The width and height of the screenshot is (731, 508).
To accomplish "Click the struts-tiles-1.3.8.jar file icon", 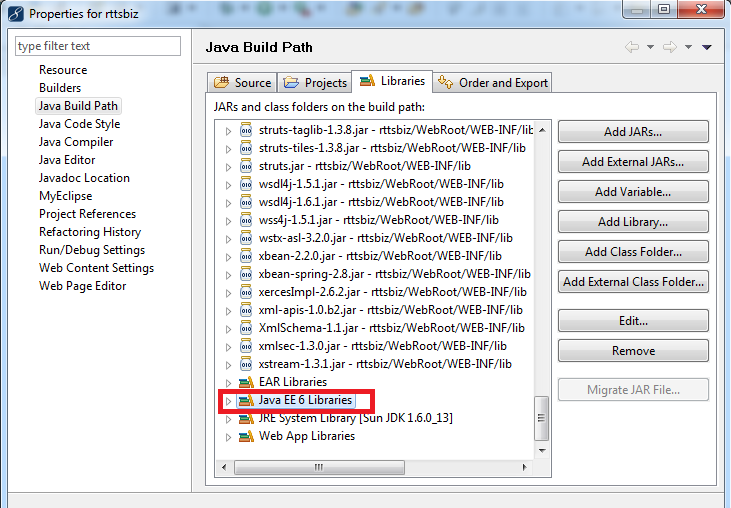I will pos(246,148).
